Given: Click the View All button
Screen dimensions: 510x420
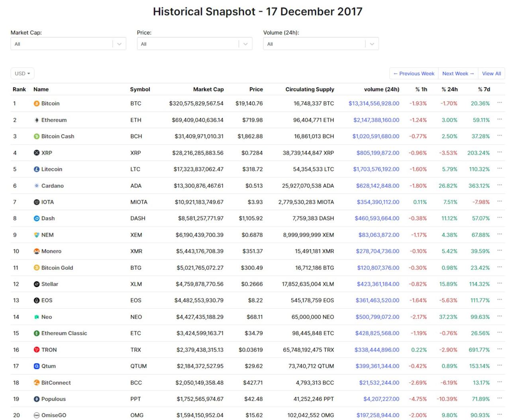Looking at the screenshot, I should (x=491, y=73).
